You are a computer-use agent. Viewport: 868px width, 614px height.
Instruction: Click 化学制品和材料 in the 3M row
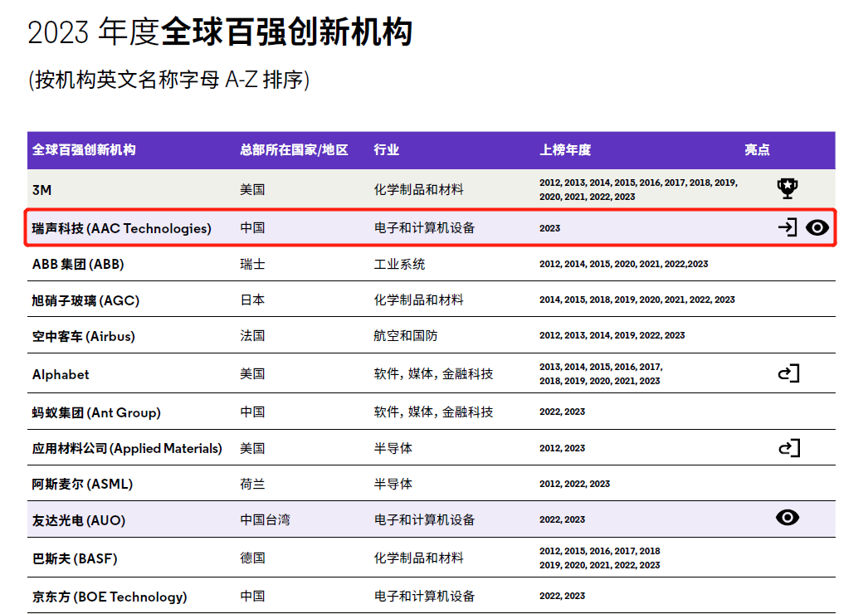418,189
